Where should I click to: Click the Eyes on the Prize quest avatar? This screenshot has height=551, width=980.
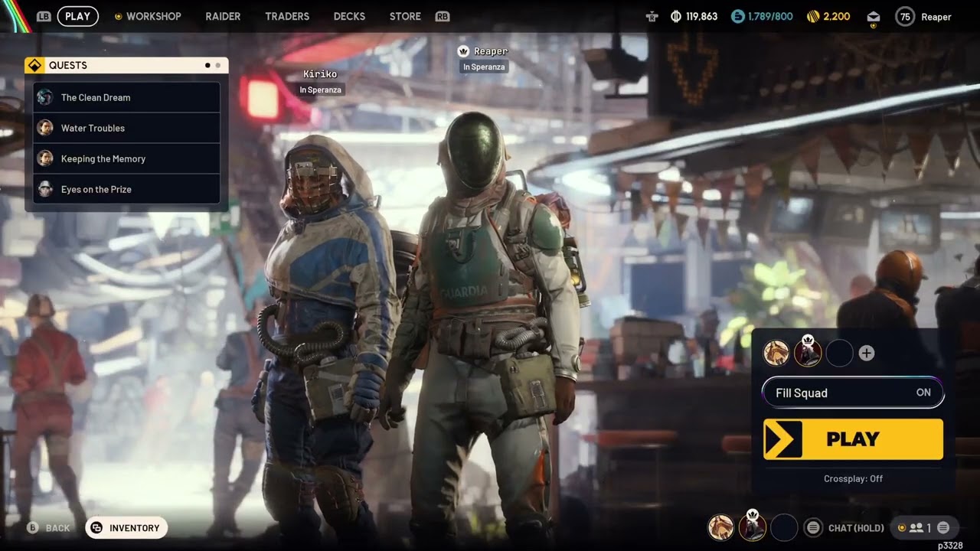tap(45, 189)
